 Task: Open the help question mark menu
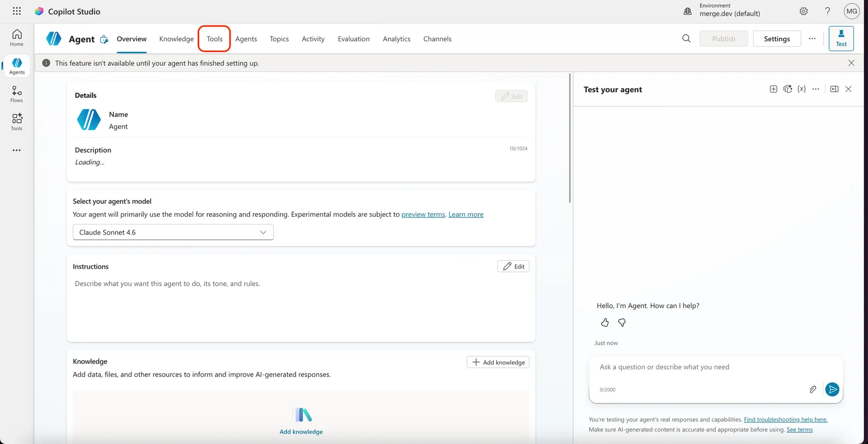827,11
